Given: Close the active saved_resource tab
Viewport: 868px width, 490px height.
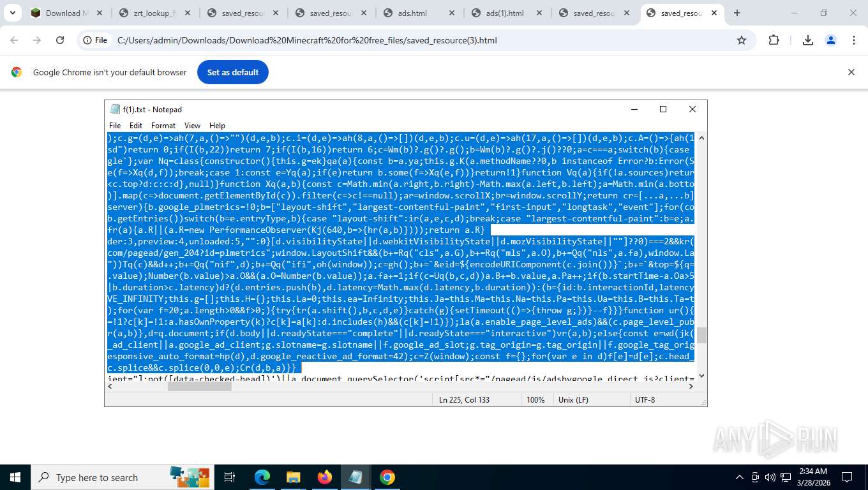Looking at the screenshot, I should (x=714, y=13).
